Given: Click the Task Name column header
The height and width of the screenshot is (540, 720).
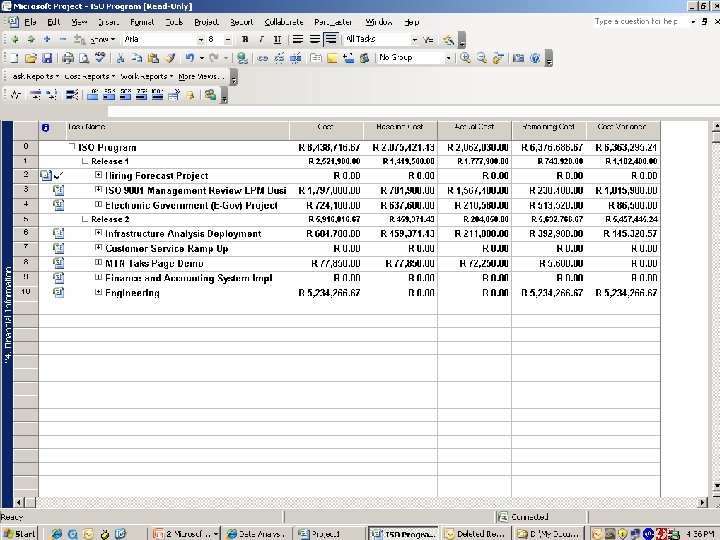Looking at the screenshot, I should tap(178, 130).
